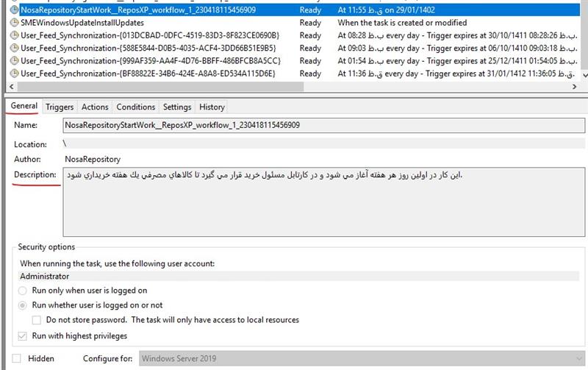Check the Hidden checkbox

(15, 358)
